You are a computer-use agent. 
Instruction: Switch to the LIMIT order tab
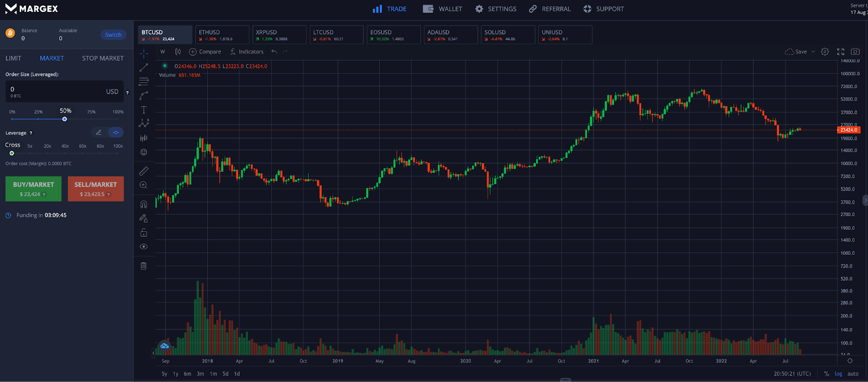[14, 58]
